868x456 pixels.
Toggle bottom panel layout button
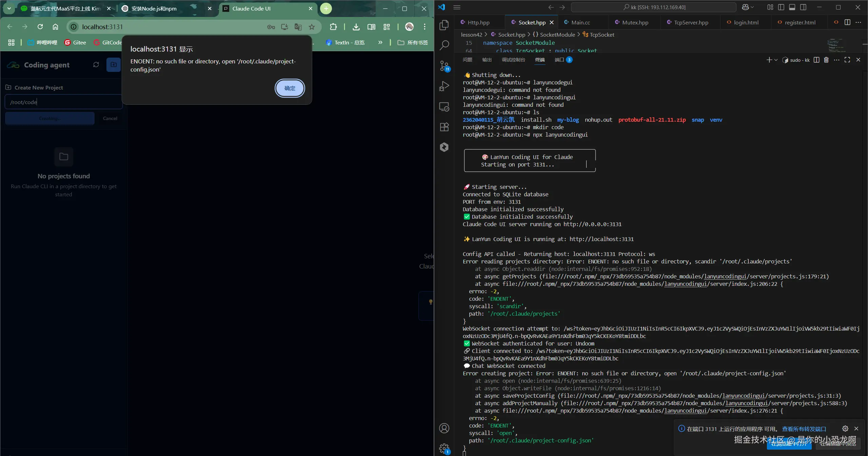point(792,7)
